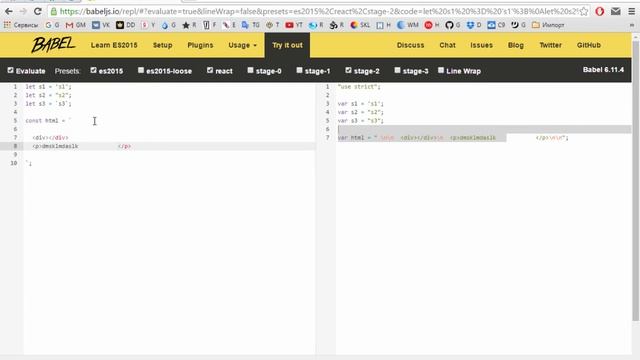The image size is (640, 360).
Task: Open the 'DD' bookmark
Action: coord(125,25)
